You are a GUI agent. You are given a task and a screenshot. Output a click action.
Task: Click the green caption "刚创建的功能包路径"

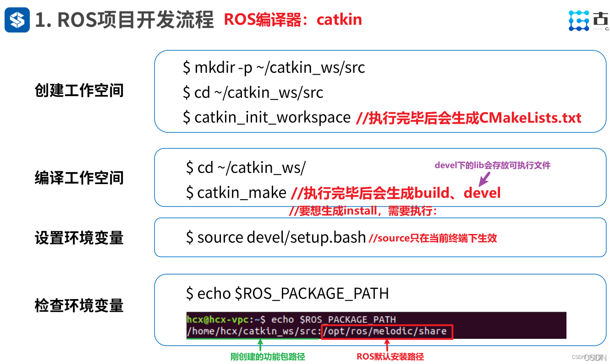[268, 357]
